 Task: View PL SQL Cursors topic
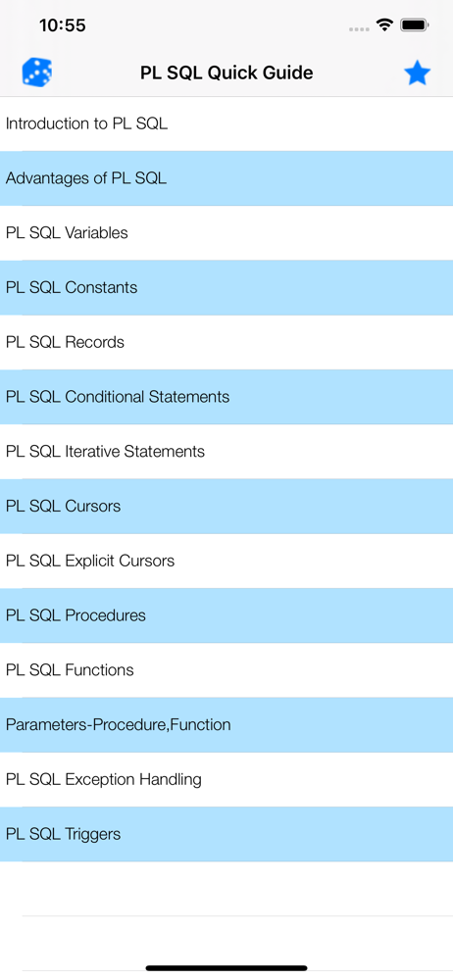pos(226,507)
